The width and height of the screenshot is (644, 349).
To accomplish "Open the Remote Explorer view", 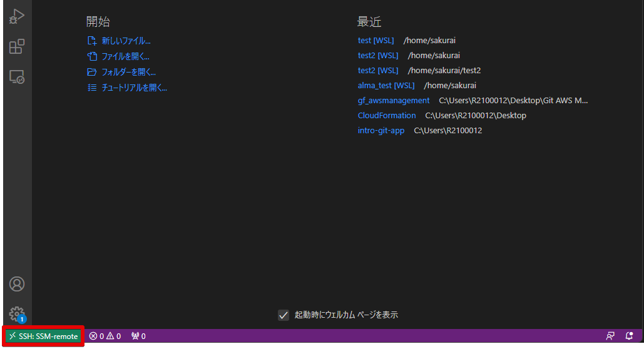I will click(17, 77).
